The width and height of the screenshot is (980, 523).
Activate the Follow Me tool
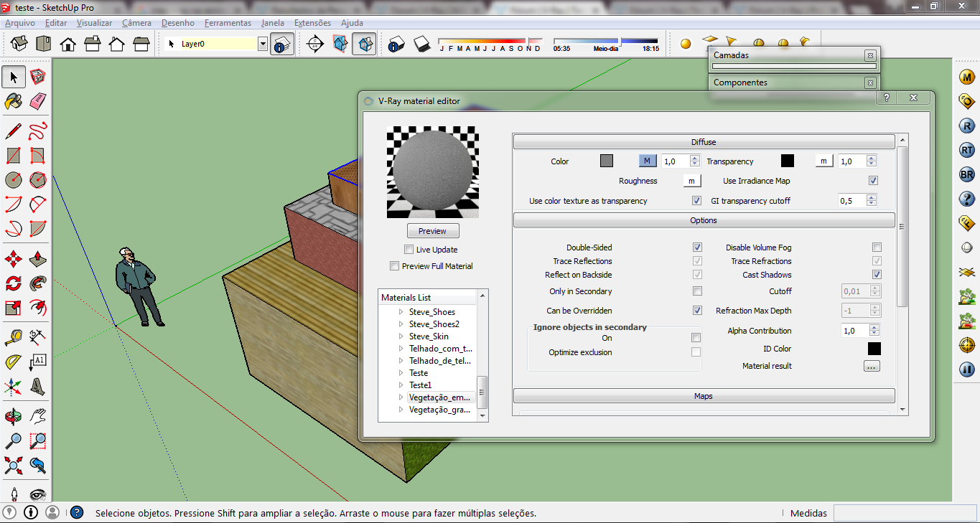tap(38, 283)
